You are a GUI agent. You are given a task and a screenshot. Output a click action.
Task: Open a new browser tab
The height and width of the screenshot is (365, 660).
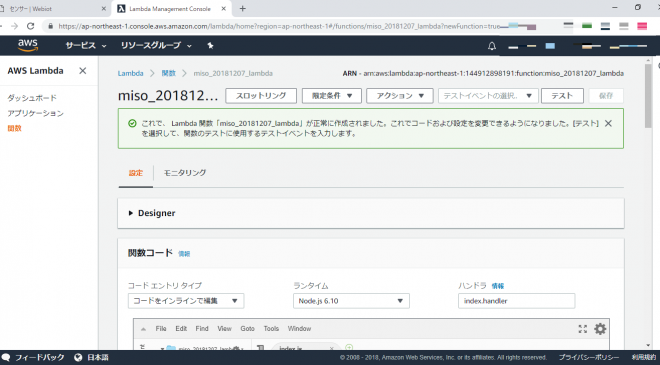coord(242,8)
